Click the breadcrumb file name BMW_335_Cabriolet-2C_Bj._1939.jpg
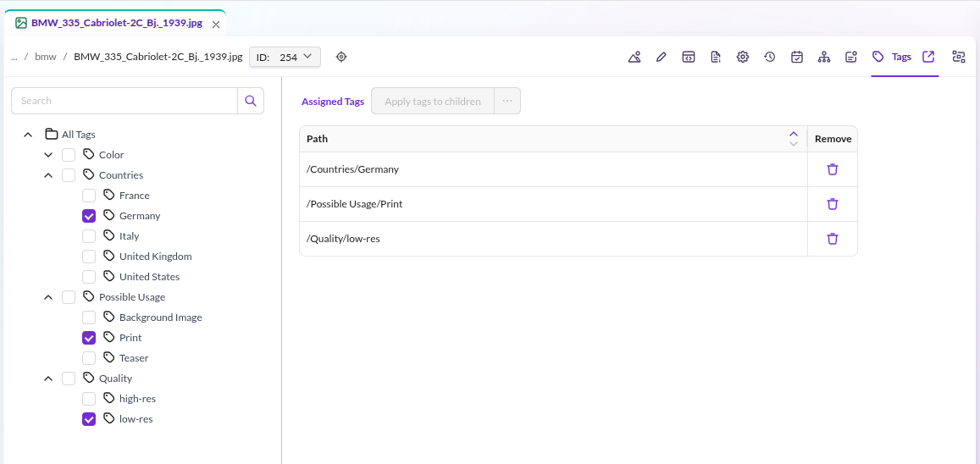 coord(158,57)
